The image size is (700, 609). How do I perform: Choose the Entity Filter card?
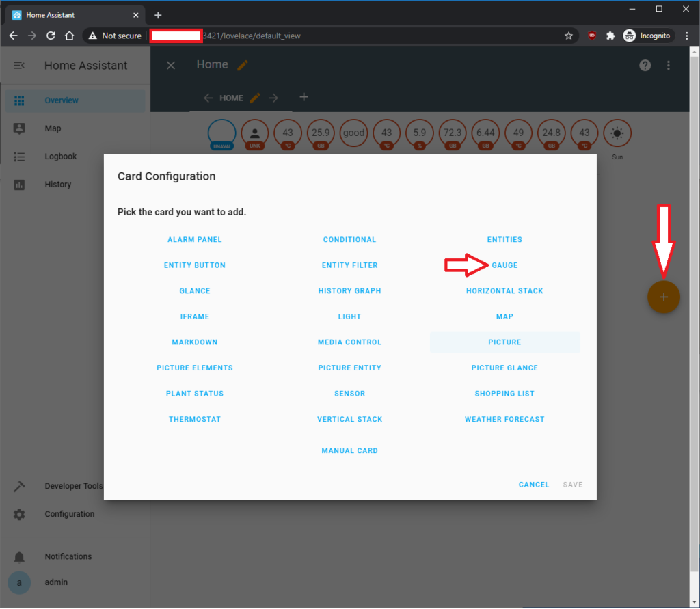[x=349, y=265]
